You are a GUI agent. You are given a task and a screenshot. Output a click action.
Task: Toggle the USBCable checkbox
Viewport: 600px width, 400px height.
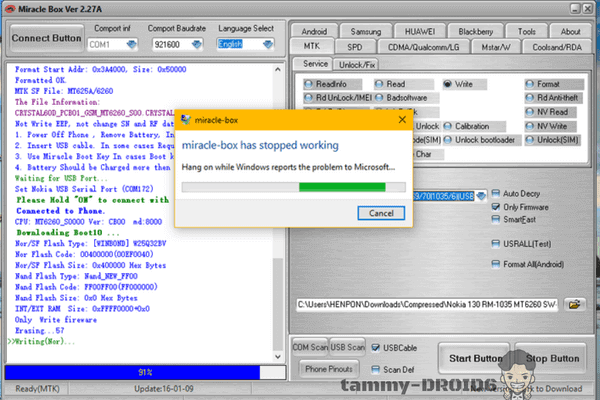376,348
